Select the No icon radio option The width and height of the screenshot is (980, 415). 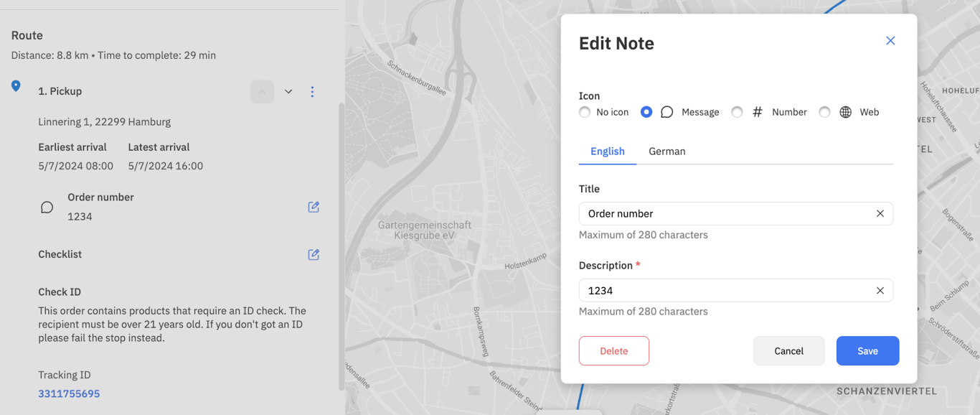click(585, 112)
